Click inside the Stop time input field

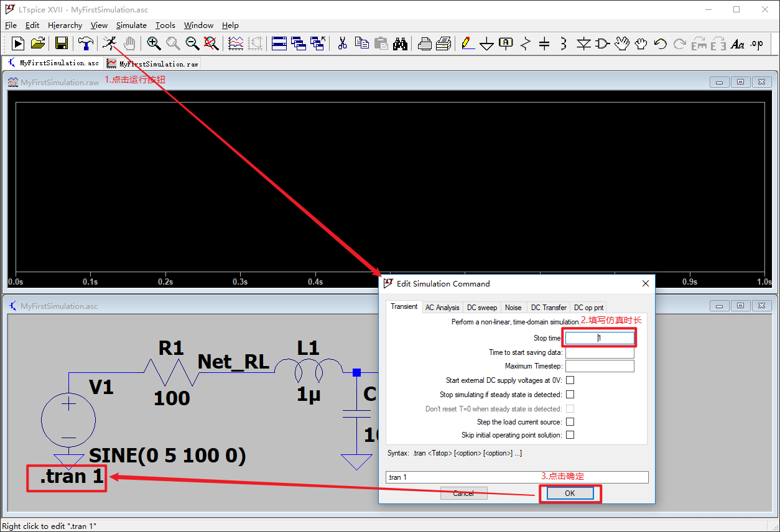598,337
